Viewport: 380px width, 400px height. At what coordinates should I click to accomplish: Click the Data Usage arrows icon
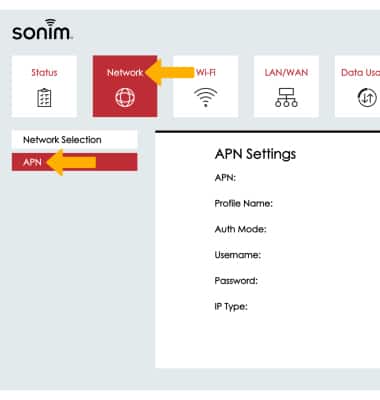[x=367, y=98]
